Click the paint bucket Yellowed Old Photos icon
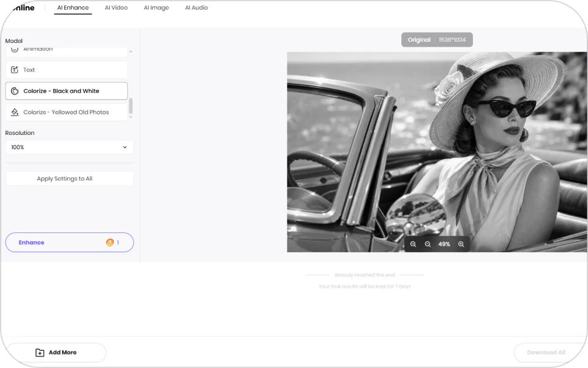 (15, 112)
